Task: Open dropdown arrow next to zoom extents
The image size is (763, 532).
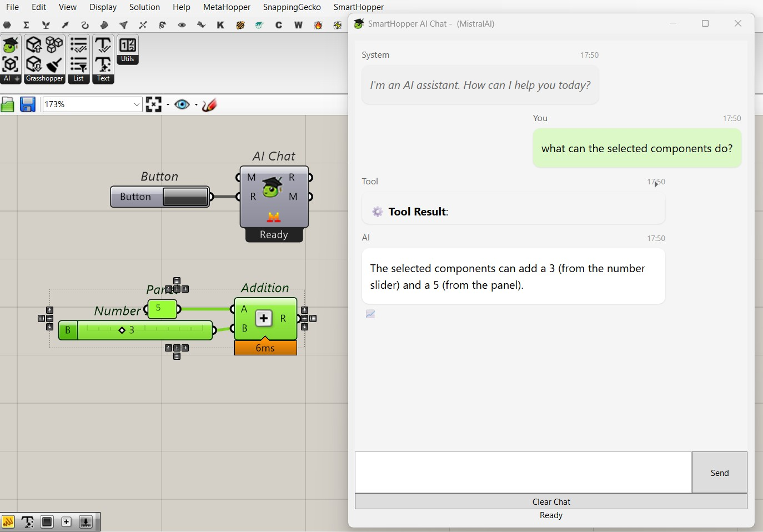Action: point(168,104)
